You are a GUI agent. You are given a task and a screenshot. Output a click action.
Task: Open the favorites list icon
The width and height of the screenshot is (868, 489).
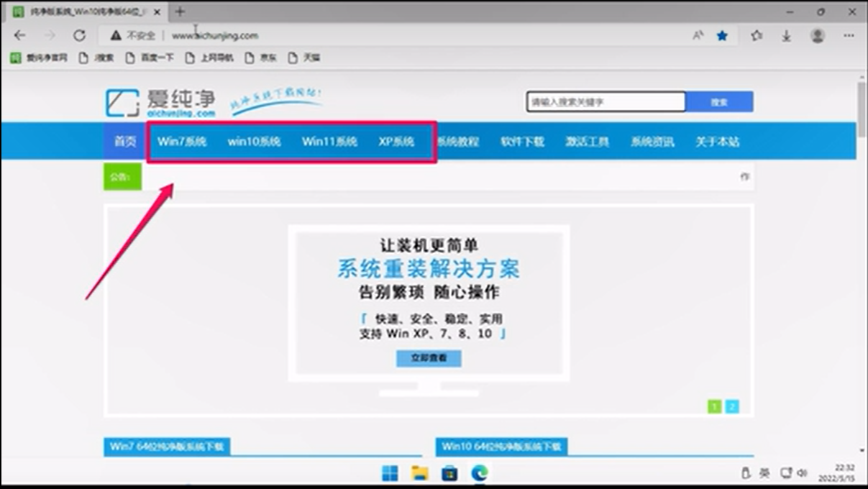[757, 35]
